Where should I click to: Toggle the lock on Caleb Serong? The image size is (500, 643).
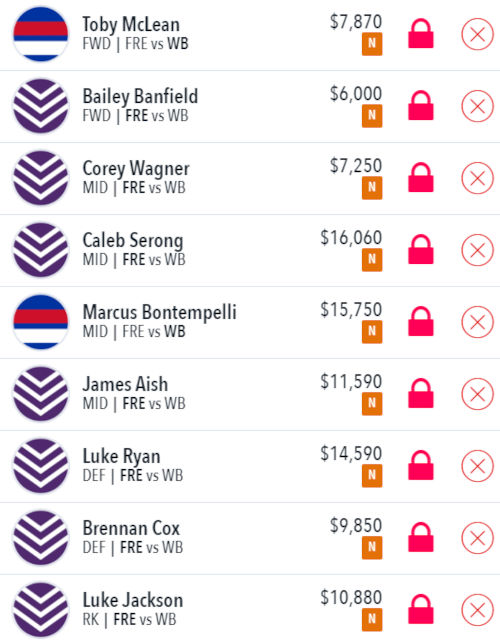point(421,250)
